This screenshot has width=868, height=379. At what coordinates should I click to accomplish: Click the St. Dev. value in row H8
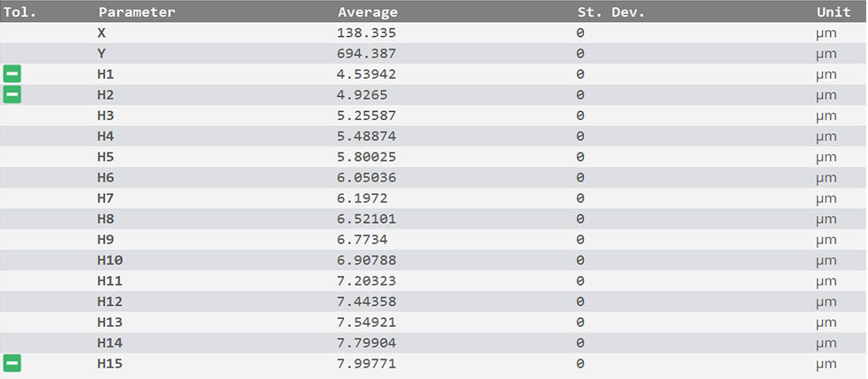(x=580, y=219)
